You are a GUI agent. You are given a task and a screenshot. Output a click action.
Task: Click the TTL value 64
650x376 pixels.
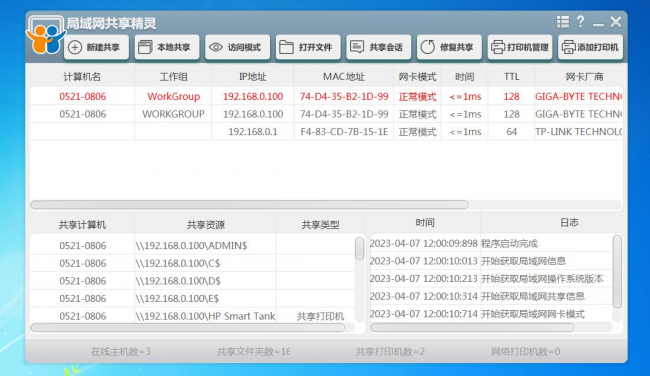click(512, 132)
